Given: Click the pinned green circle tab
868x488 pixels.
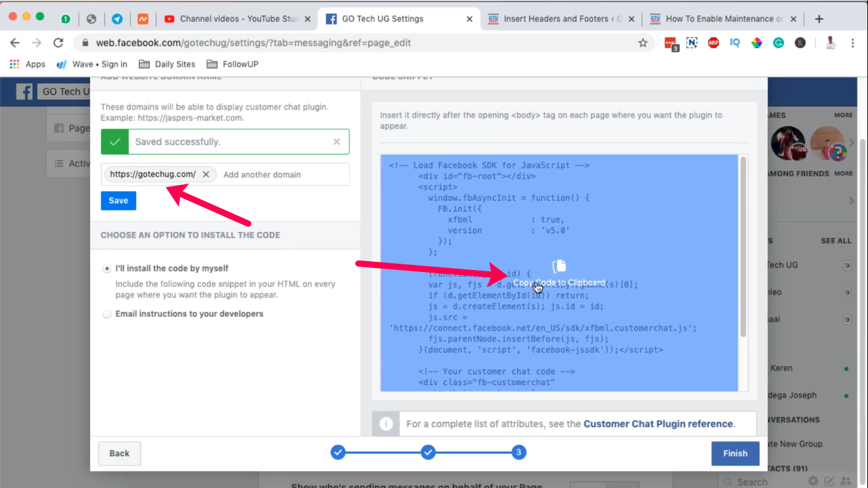Looking at the screenshot, I should (x=65, y=19).
